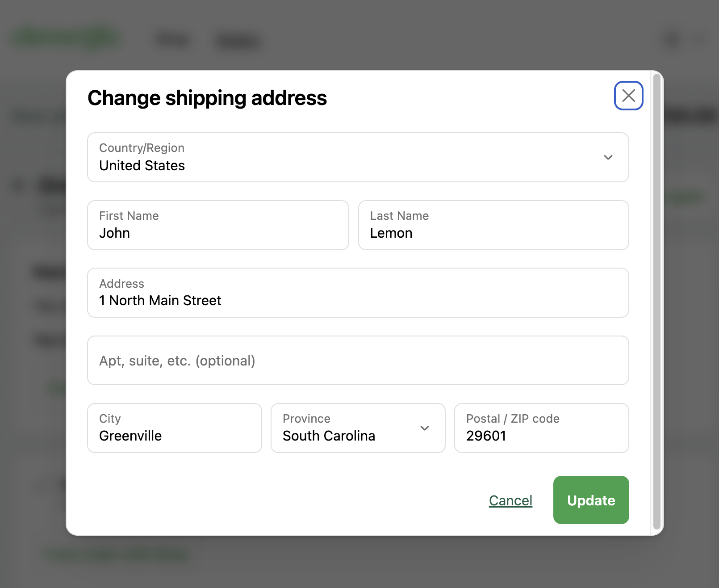Click the ZIP code value 29601

pyautogui.click(x=485, y=436)
